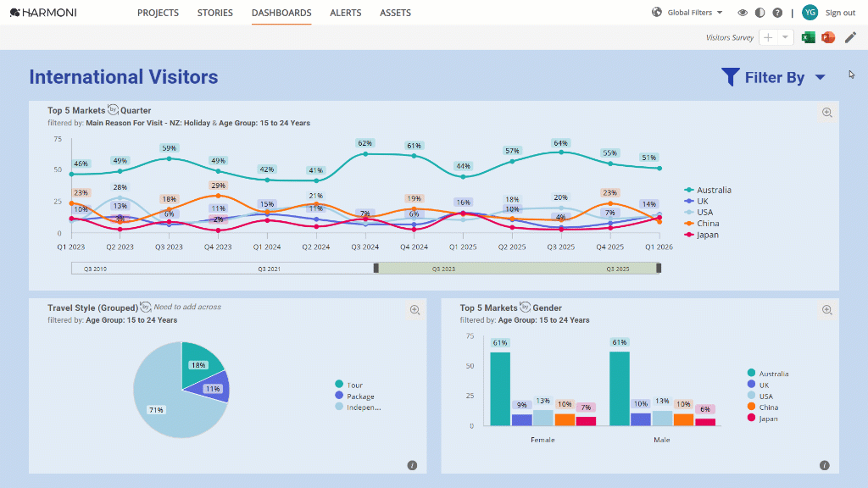Open the help question mark icon

(x=778, y=13)
